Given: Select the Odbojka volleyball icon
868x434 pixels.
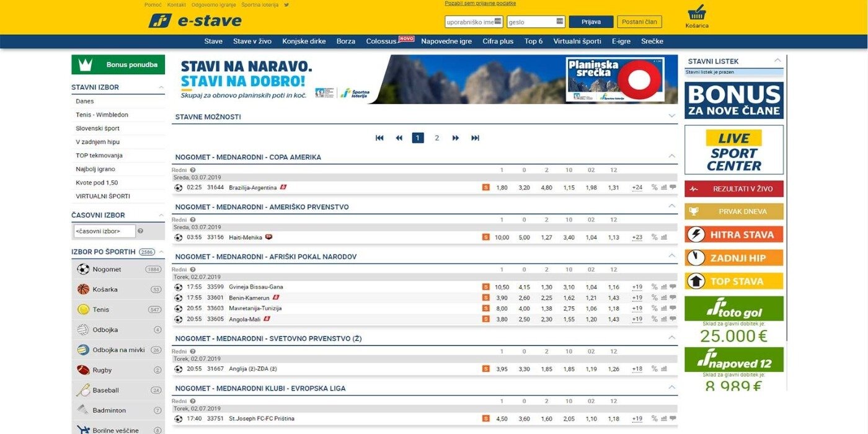Looking at the screenshot, I should (83, 330).
